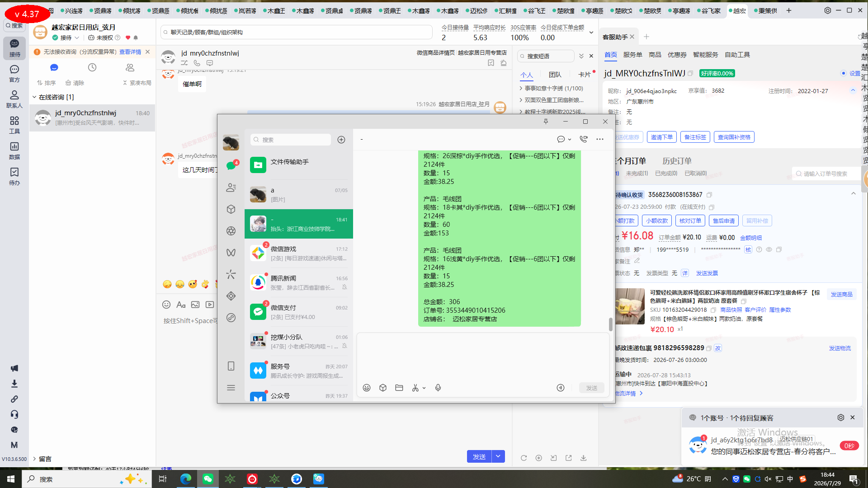Switch to the 商品 tab in assistant panel
The width and height of the screenshot is (868, 488).
655,55
